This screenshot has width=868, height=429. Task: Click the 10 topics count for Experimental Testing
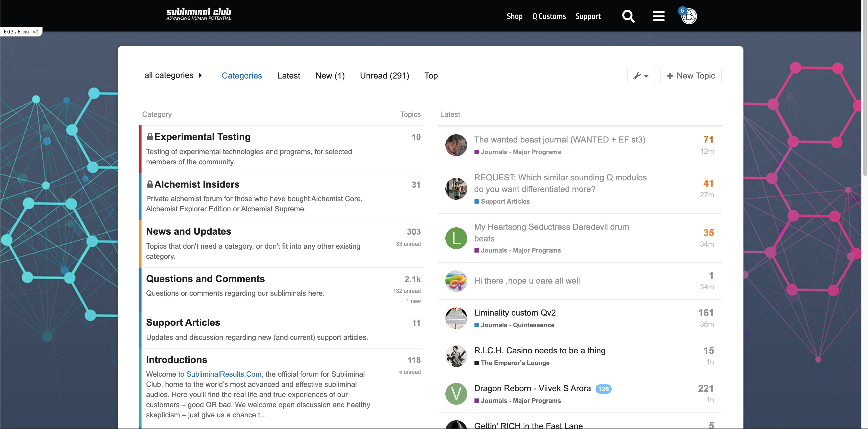416,137
